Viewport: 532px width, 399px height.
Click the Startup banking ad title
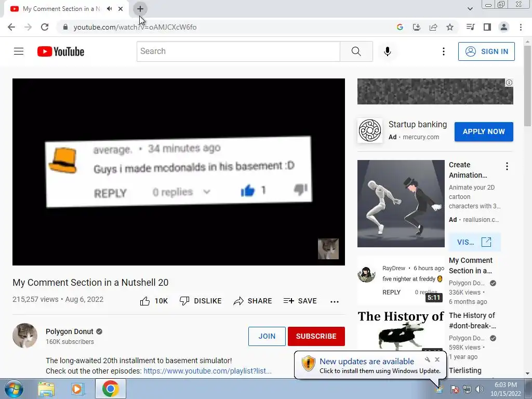tap(418, 125)
